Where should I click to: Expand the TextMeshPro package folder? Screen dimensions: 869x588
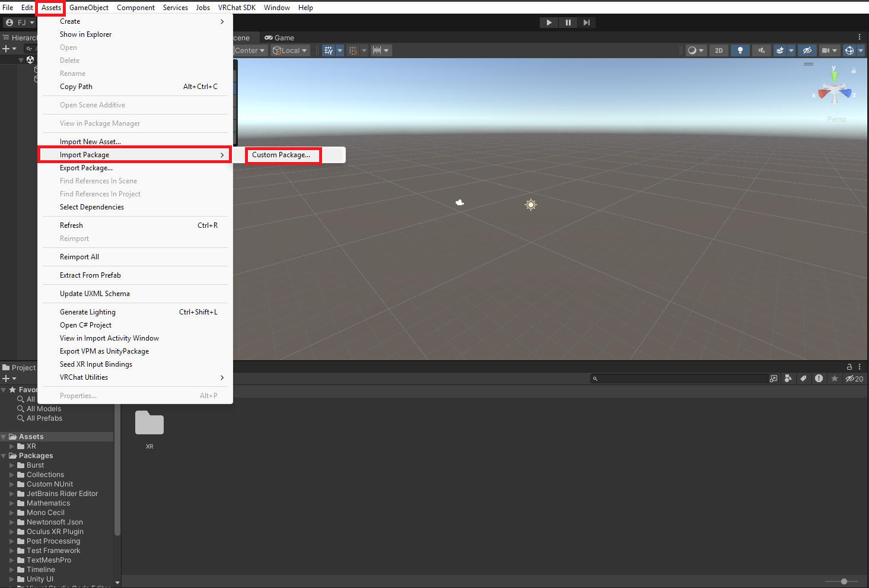pos(12,560)
